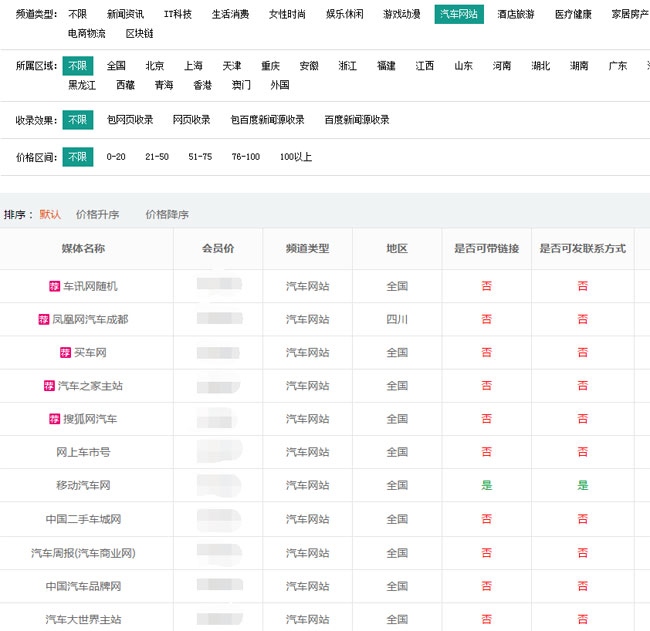The width and height of the screenshot is (650, 631).
Task: Select the 游戏动漫 channel filter
Action: pyautogui.click(x=402, y=15)
